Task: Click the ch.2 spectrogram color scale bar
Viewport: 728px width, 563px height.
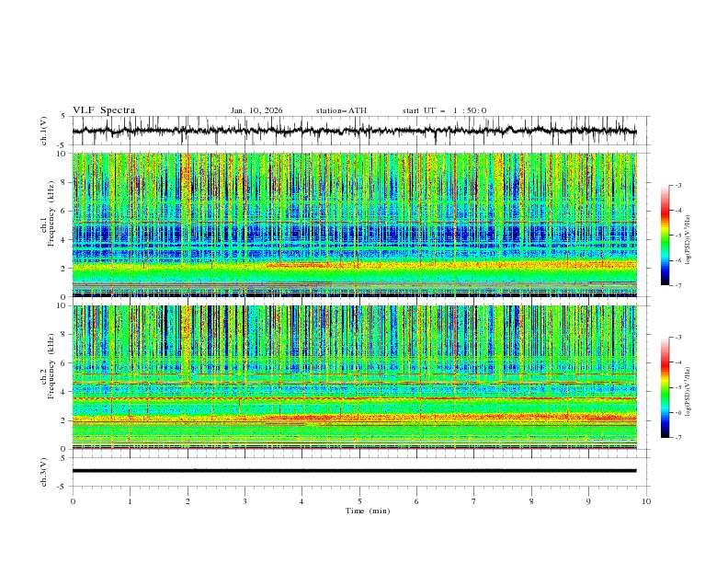Action: click(x=665, y=387)
